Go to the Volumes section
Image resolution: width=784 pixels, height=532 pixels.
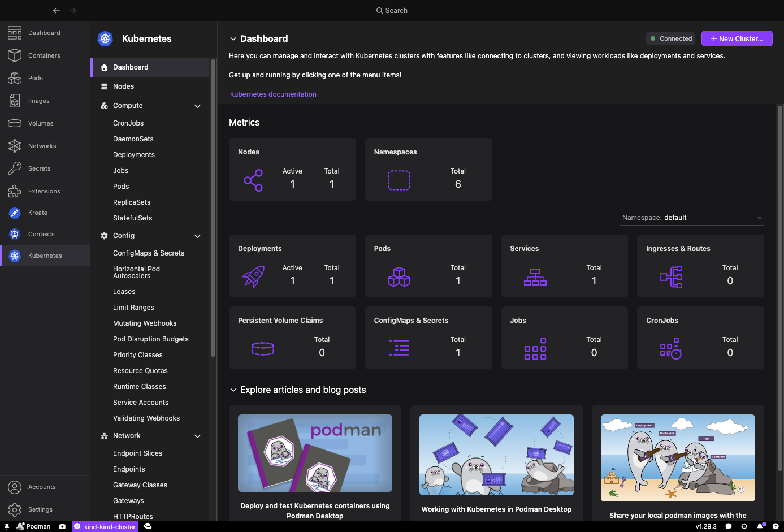(45, 123)
